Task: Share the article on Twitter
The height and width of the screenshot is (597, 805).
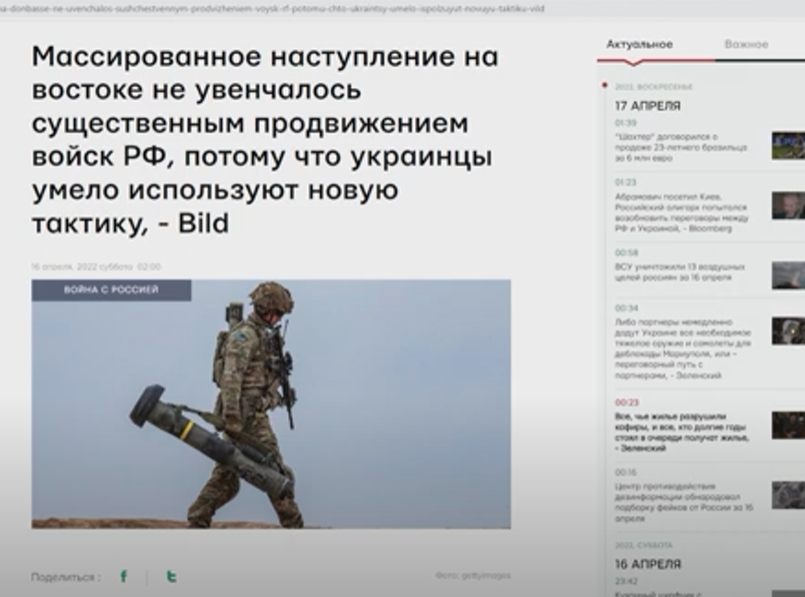Action: click(171, 576)
